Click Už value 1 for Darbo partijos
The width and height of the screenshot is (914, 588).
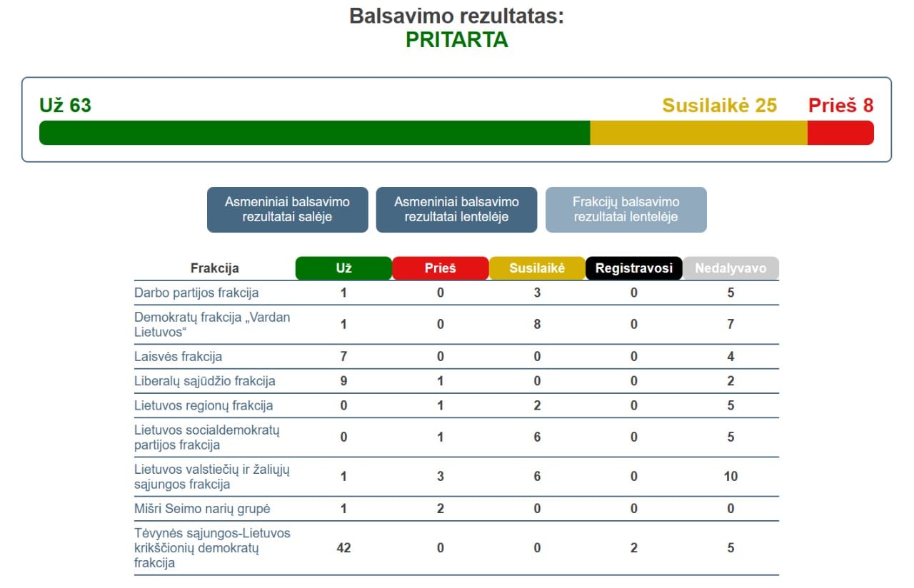point(343,293)
